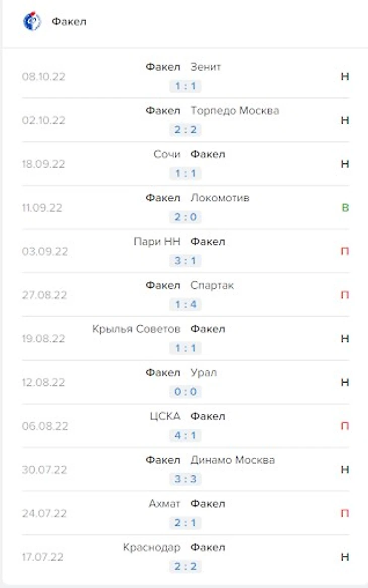Select the Сочи team name
368x588 pixels.
tap(167, 154)
